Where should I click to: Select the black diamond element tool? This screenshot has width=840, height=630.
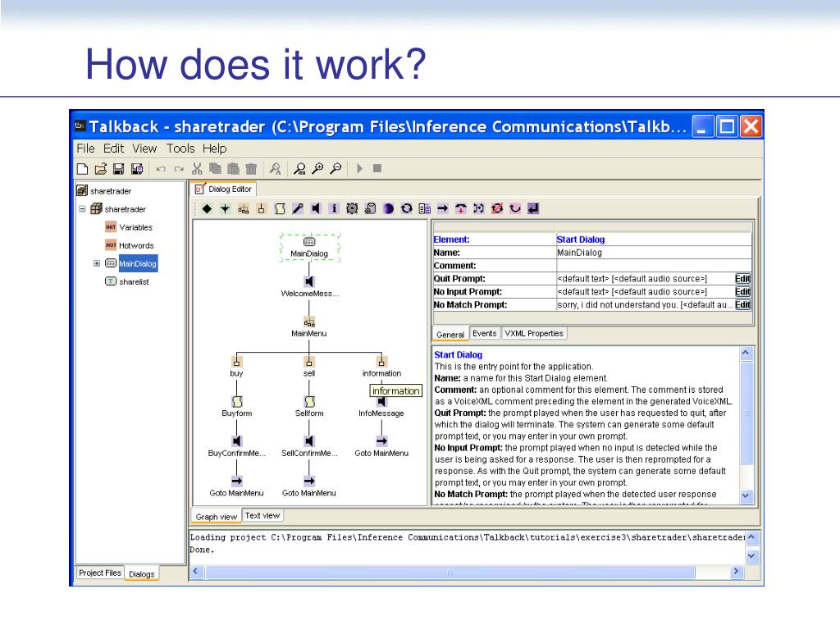(208, 209)
